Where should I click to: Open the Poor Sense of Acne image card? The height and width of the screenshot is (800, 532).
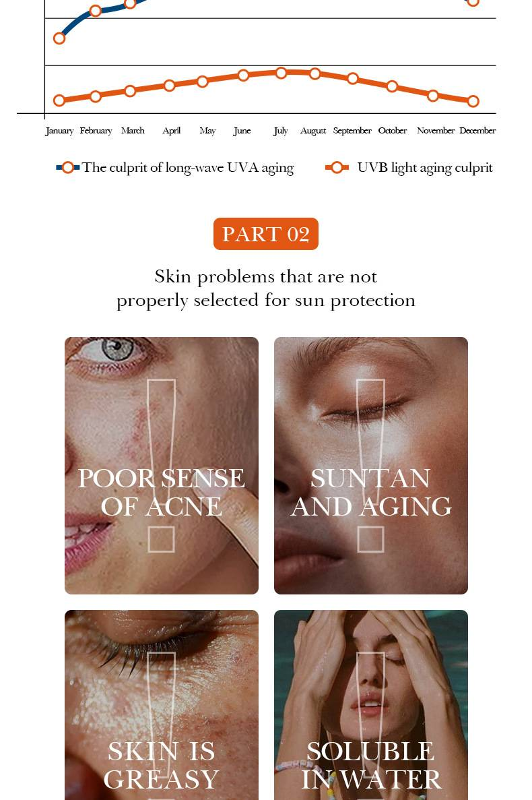(x=162, y=465)
